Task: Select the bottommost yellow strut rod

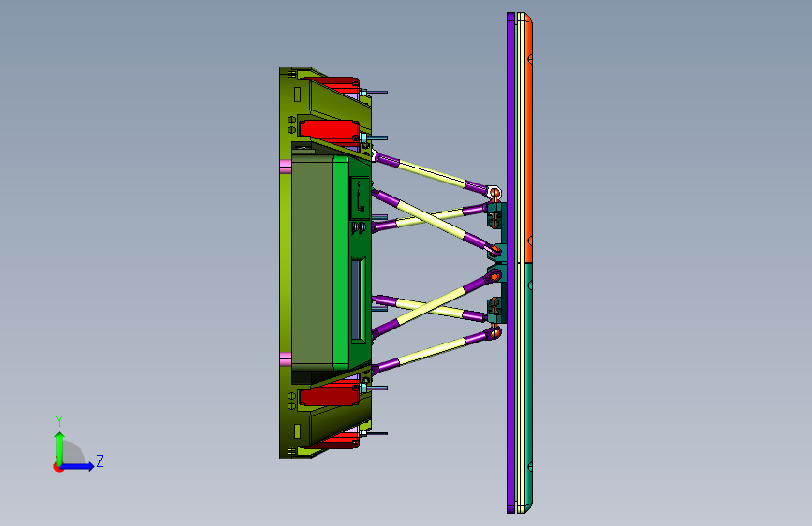Action: pos(432,351)
